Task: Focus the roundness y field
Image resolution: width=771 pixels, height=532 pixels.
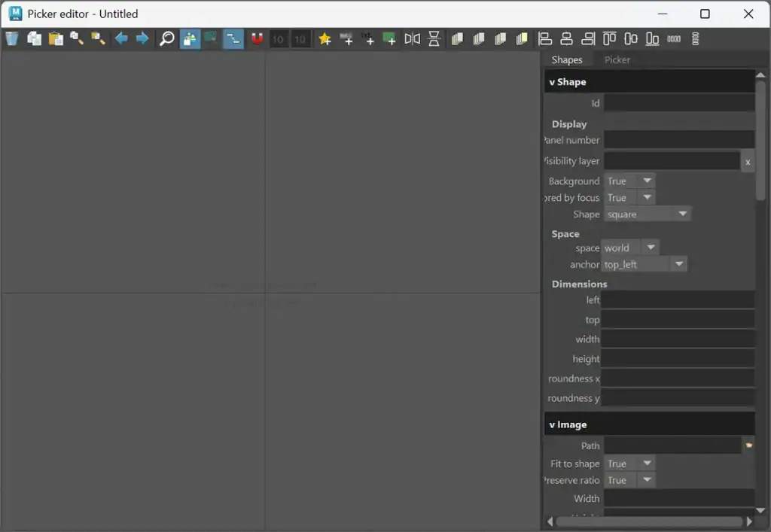Action: click(678, 398)
